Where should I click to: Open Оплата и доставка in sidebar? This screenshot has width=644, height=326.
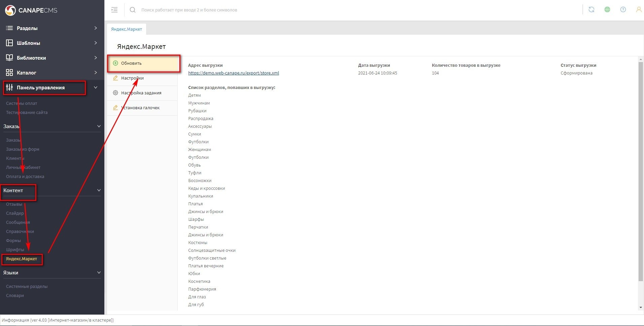(x=25, y=176)
